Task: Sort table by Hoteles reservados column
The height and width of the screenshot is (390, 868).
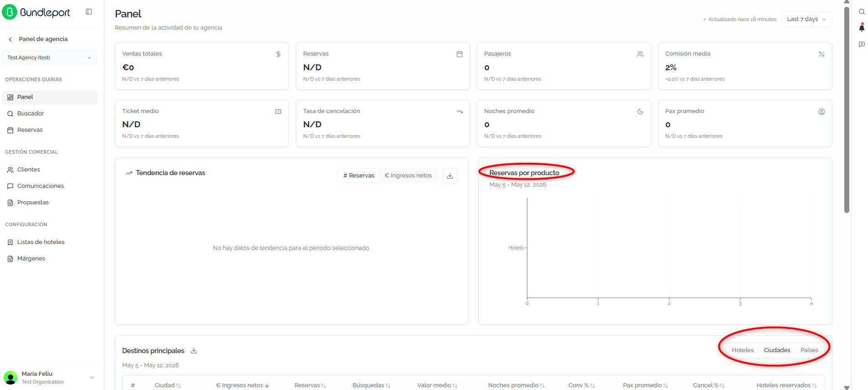Action: (x=786, y=385)
